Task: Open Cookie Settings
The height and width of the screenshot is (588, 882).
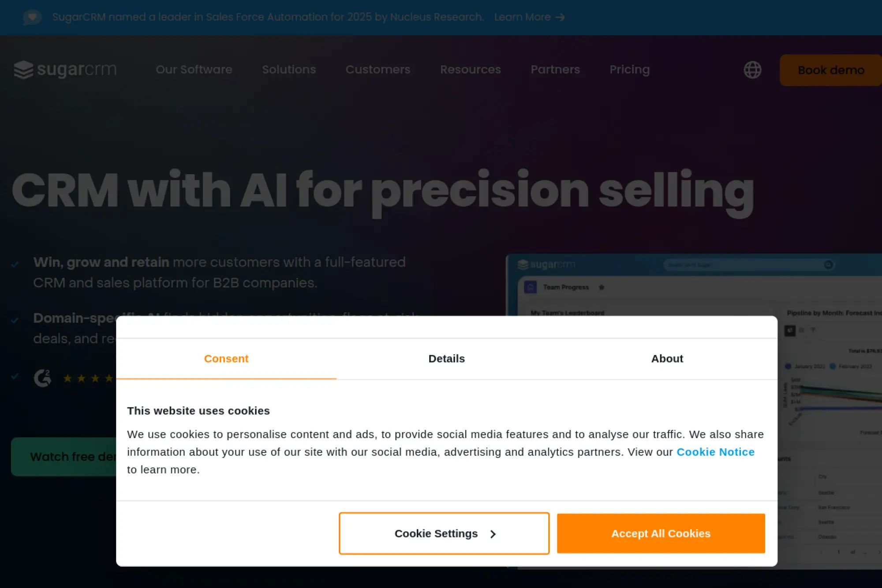Action: point(444,533)
